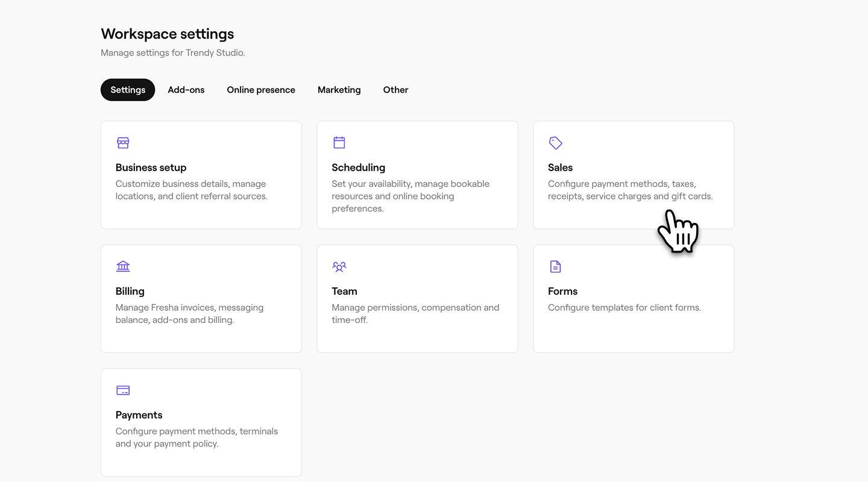868x482 pixels.
Task: Open the Billing title link
Action: (x=130, y=291)
